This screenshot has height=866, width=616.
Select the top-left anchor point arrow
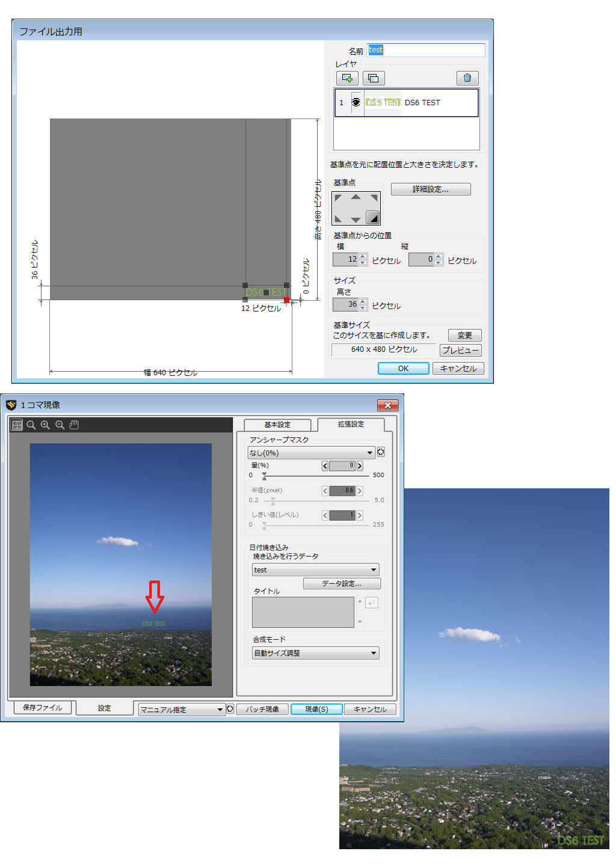point(338,198)
